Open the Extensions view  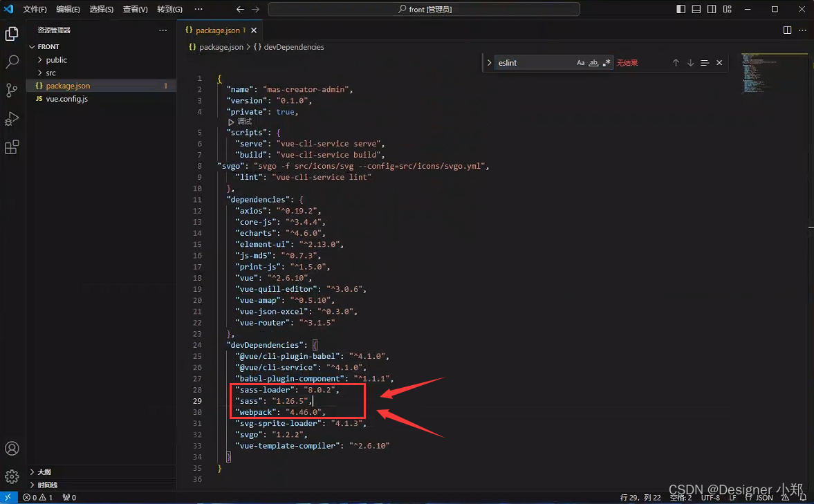click(x=12, y=147)
